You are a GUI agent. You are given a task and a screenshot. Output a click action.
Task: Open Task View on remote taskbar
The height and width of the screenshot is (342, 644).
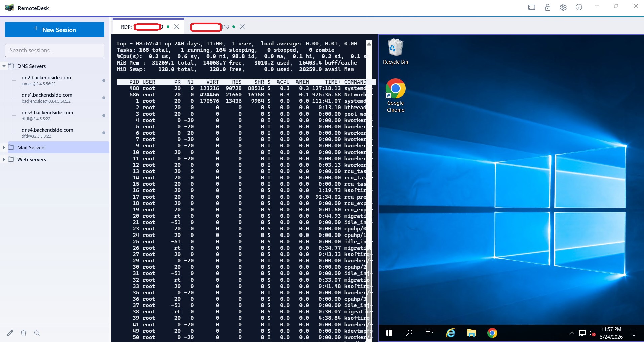point(429,333)
